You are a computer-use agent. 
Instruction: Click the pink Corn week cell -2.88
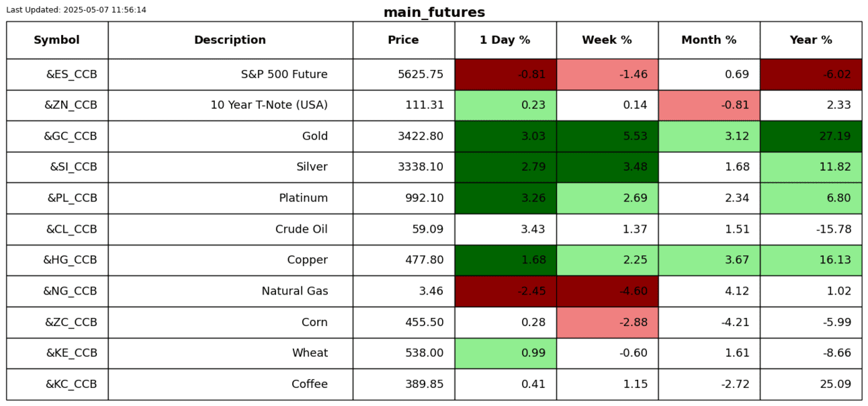pyautogui.click(x=607, y=322)
